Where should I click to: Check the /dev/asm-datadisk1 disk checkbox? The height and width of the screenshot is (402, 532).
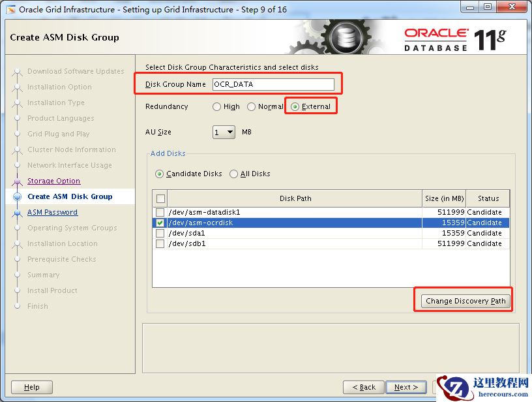tap(160, 212)
